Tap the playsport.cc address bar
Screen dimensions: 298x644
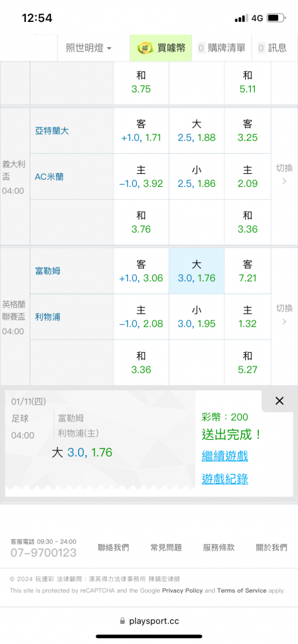[149, 621]
